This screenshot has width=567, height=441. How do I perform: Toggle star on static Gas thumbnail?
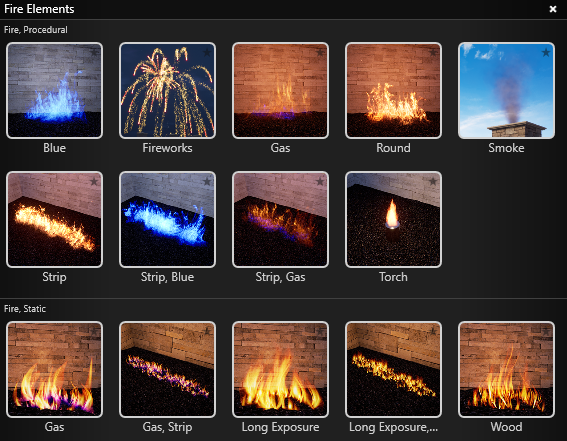click(94, 331)
